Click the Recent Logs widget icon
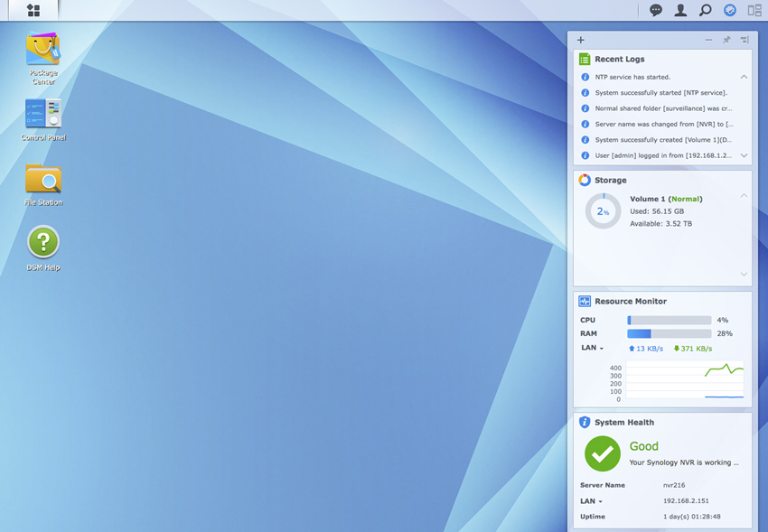Screen dimensions: 768x532 (585, 60)
